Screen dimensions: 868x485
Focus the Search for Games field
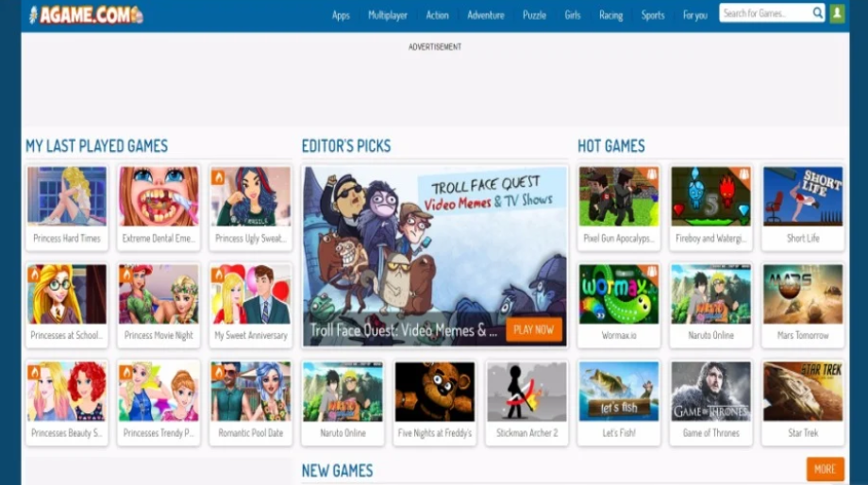(765, 12)
